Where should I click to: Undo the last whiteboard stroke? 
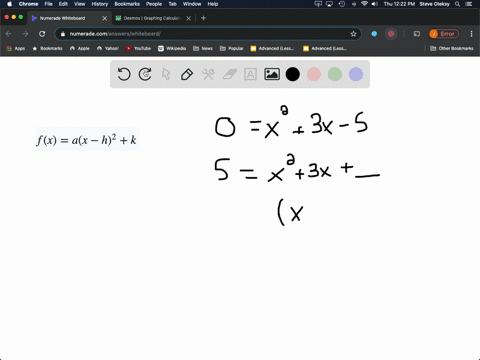click(x=124, y=74)
